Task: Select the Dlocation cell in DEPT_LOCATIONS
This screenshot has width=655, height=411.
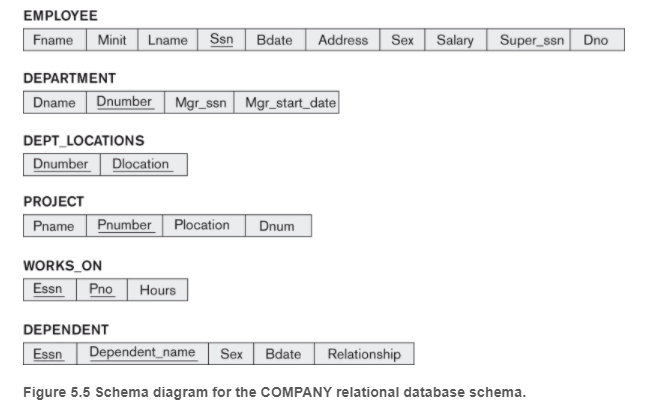Action: click(141, 164)
